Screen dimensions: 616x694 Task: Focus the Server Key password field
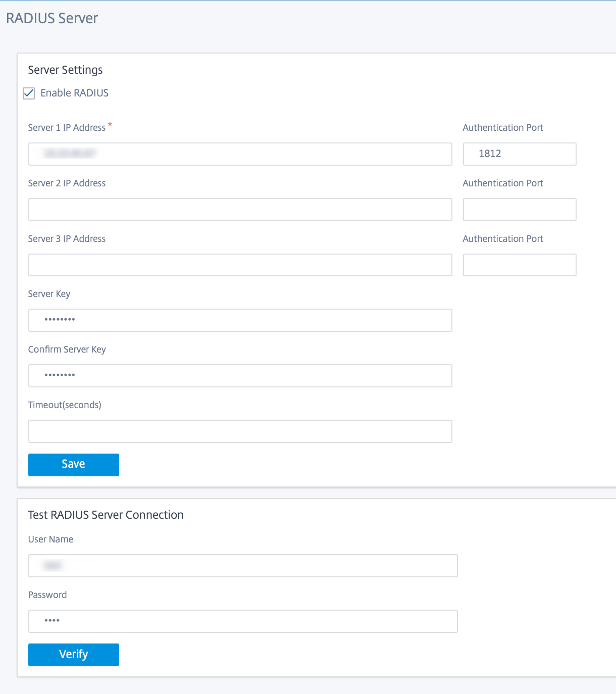[240, 320]
